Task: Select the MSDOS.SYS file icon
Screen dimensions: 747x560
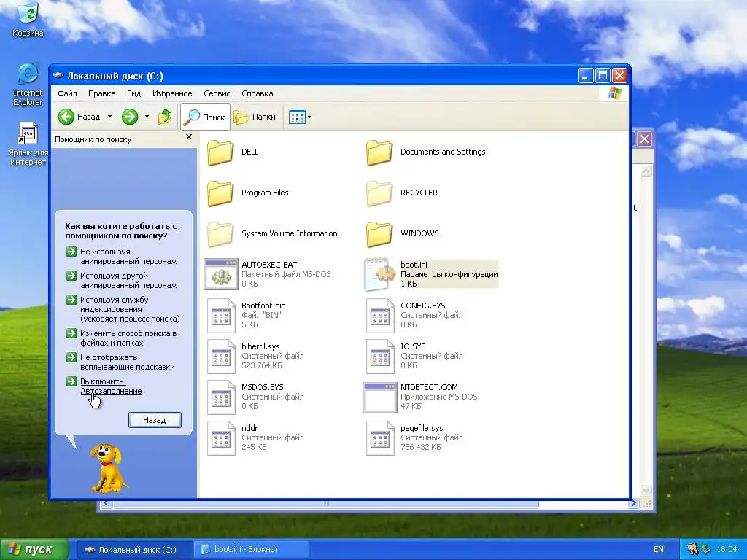Action: click(x=221, y=397)
